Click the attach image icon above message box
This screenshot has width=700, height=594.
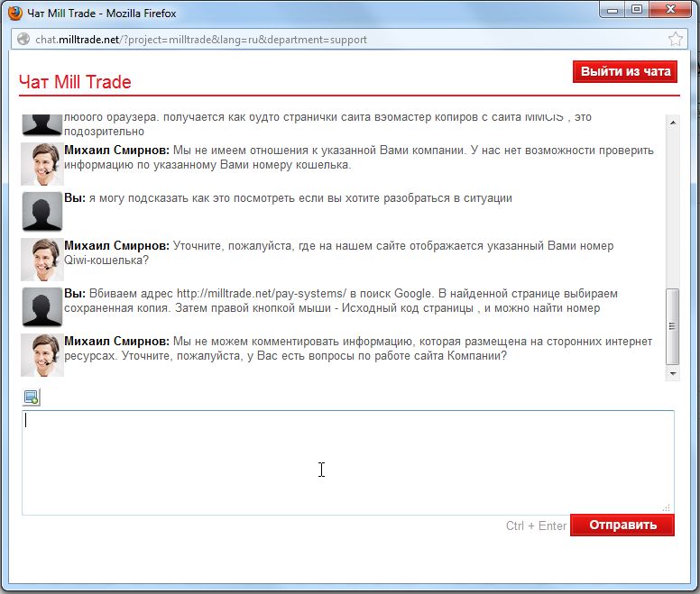32,398
